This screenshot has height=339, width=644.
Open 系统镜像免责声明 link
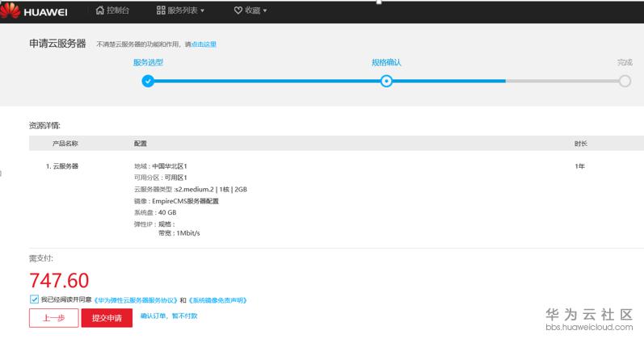217,300
